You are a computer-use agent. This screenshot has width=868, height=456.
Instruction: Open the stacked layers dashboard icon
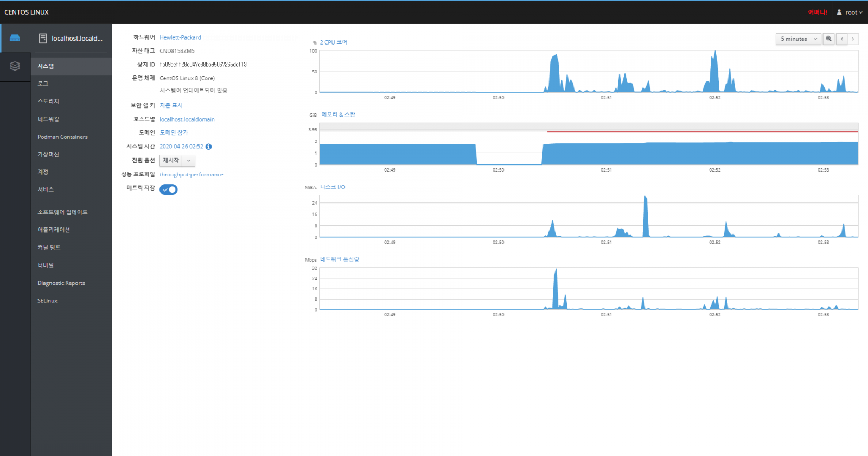tap(15, 66)
